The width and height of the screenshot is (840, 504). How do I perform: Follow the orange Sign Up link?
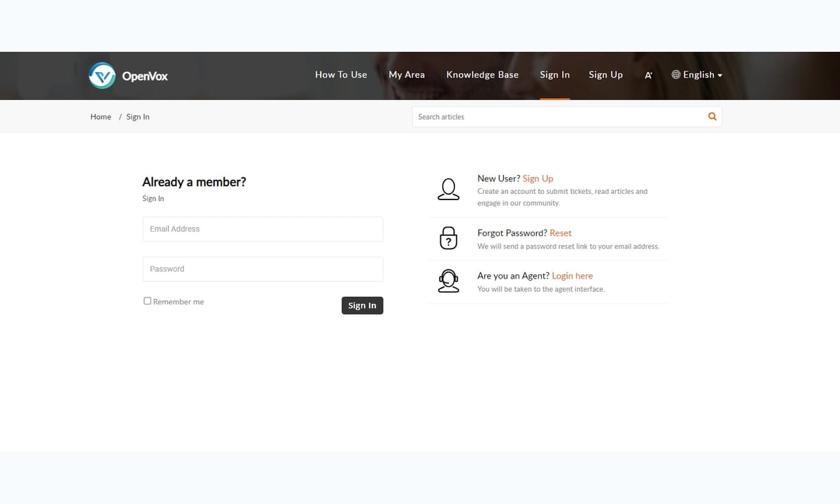click(538, 178)
